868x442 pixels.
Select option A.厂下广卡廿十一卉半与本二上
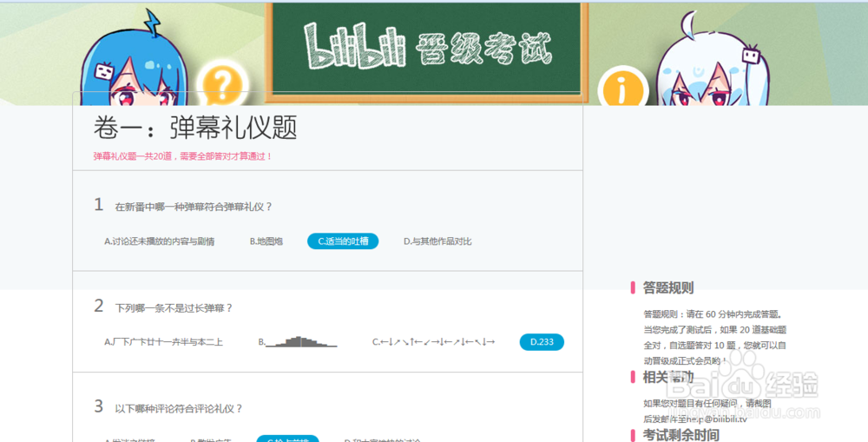coord(163,342)
